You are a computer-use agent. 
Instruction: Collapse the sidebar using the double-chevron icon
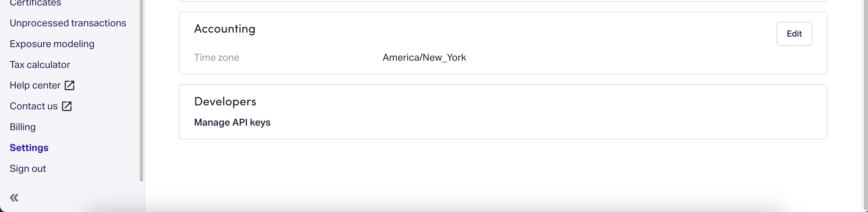pos(14,198)
